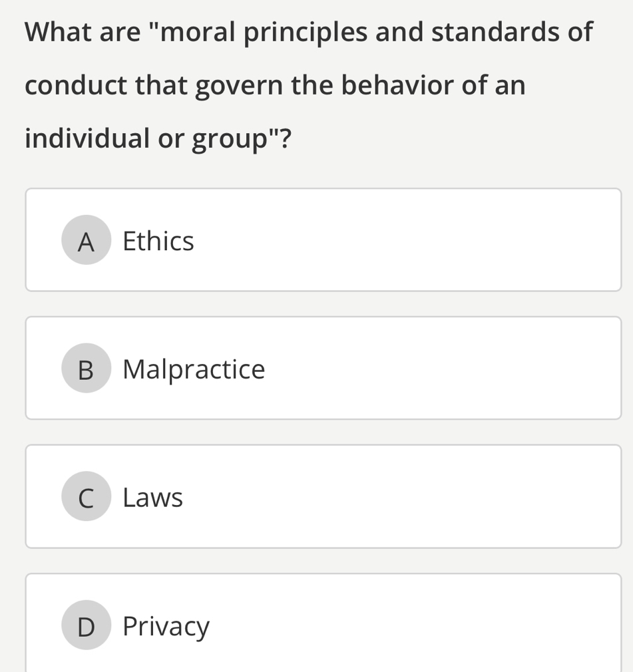Viewport: 633px width, 672px height.
Task: Click the blank area of the Malpractice card
Action: (442, 368)
